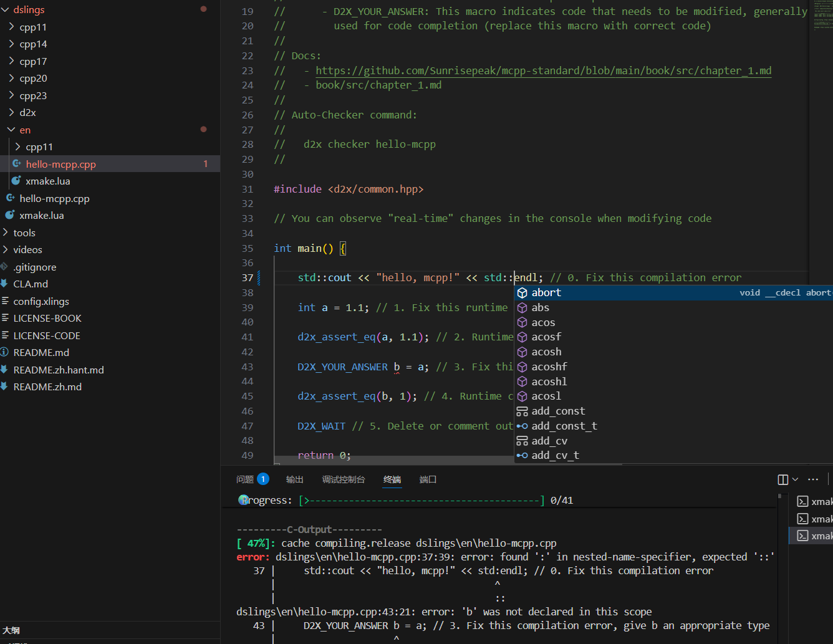Click the split terminal icon
Image resolution: width=833 pixels, height=644 pixels.
(783, 479)
